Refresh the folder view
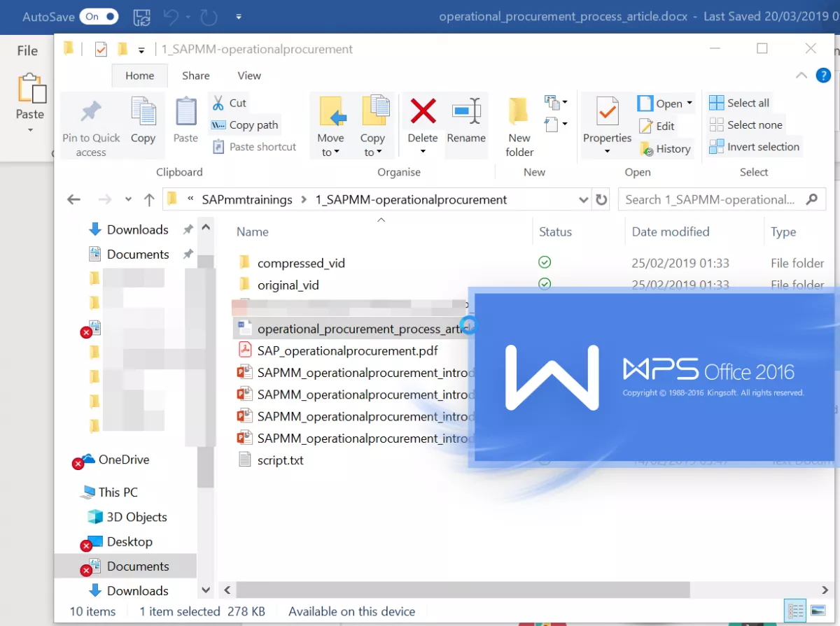840x626 pixels. pyautogui.click(x=601, y=199)
